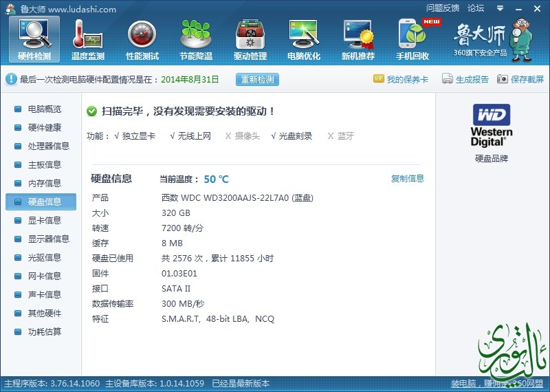Open the 论坛 forum link
This screenshot has height=392, width=550.
tap(476, 8)
